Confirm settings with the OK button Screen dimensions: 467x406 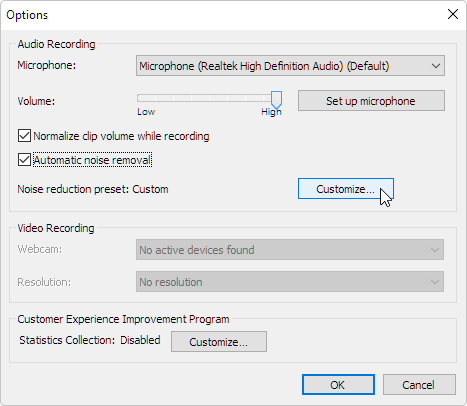tap(338, 385)
